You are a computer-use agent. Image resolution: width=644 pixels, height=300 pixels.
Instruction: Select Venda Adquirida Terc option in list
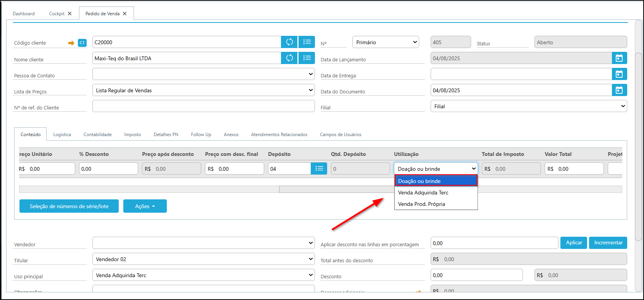pos(436,193)
